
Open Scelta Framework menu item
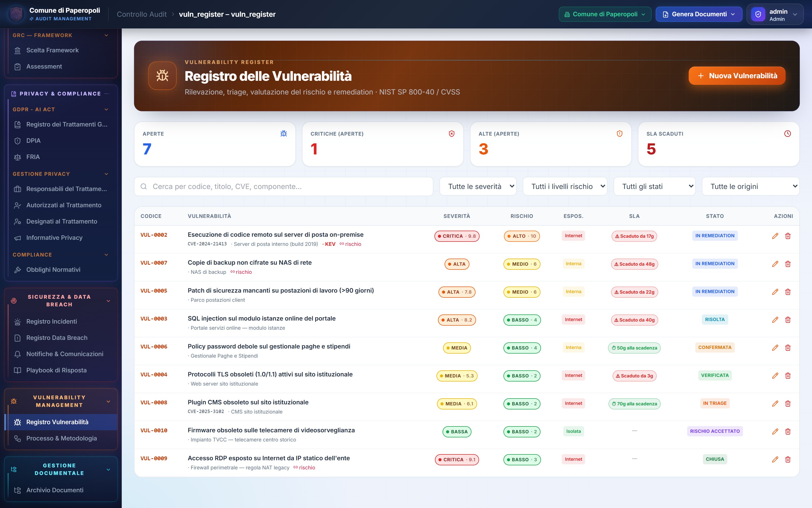pyautogui.click(x=61, y=50)
